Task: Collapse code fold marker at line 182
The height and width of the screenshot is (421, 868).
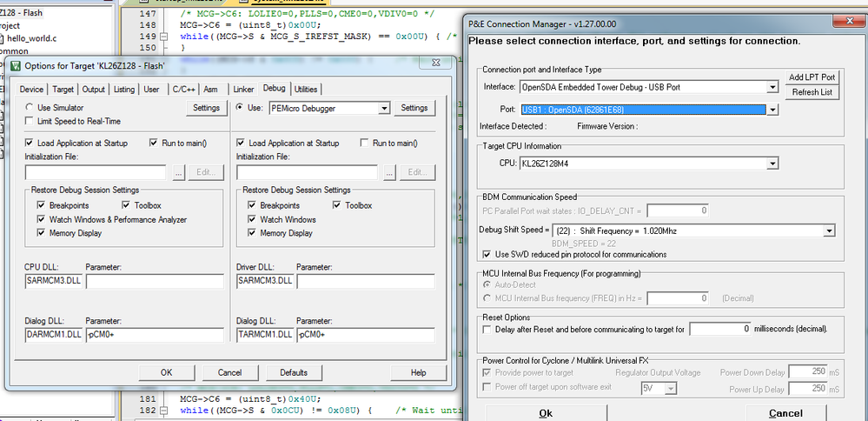Action: coord(163,411)
